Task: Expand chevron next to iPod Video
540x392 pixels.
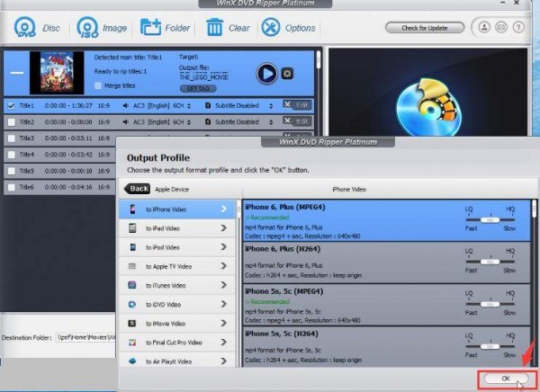Action: coord(223,247)
